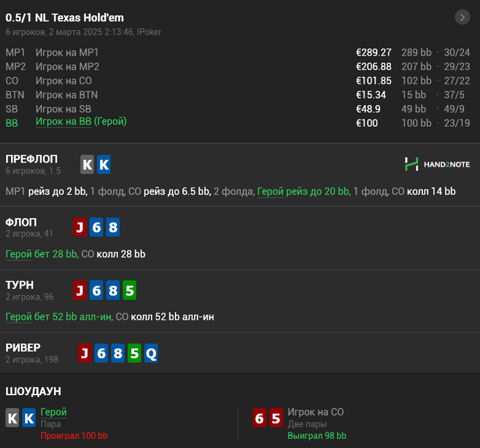Click the '€15.34' stack value
The height and width of the screenshot is (448, 480).
pos(371,95)
